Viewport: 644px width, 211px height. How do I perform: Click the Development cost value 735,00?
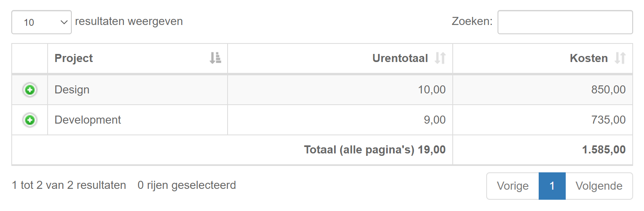(608, 120)
